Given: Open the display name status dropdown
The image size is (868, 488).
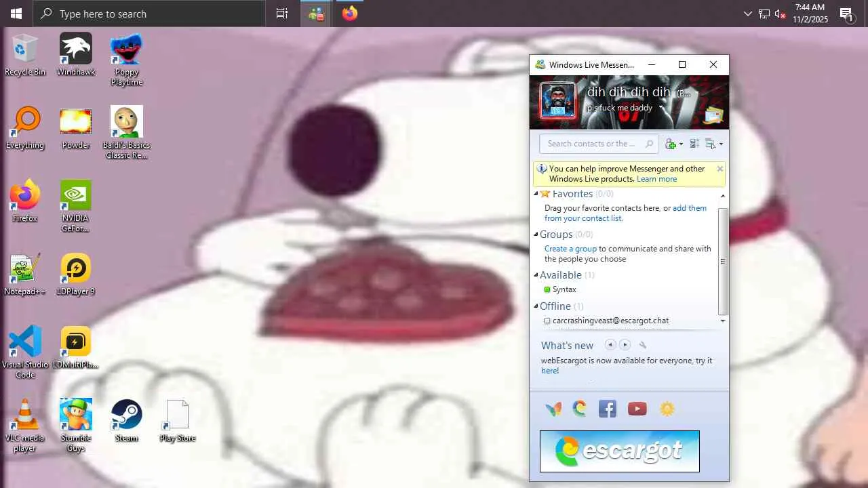Looking at the screenshot, I should [696, 93].
